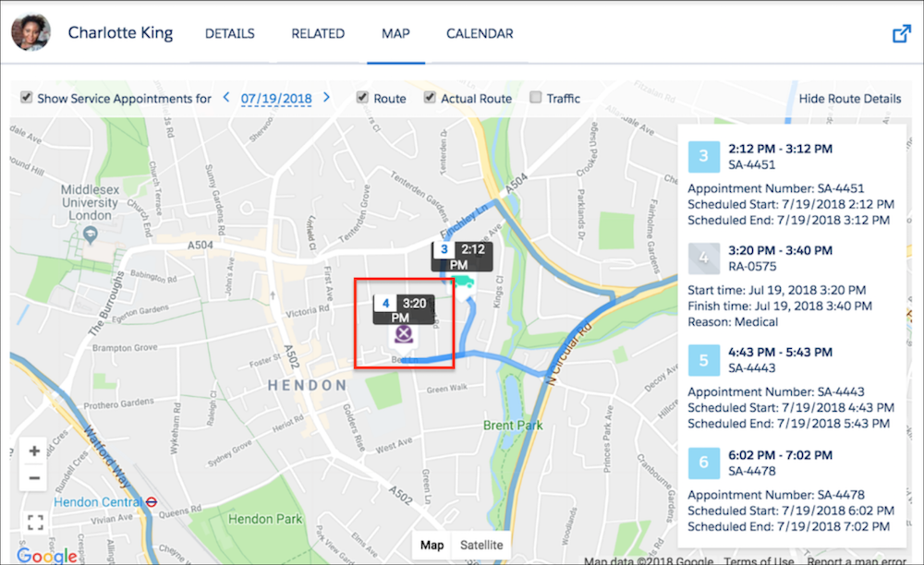Go to previous date with left chevron
This screenshot has width=924, height=565.
226,97
